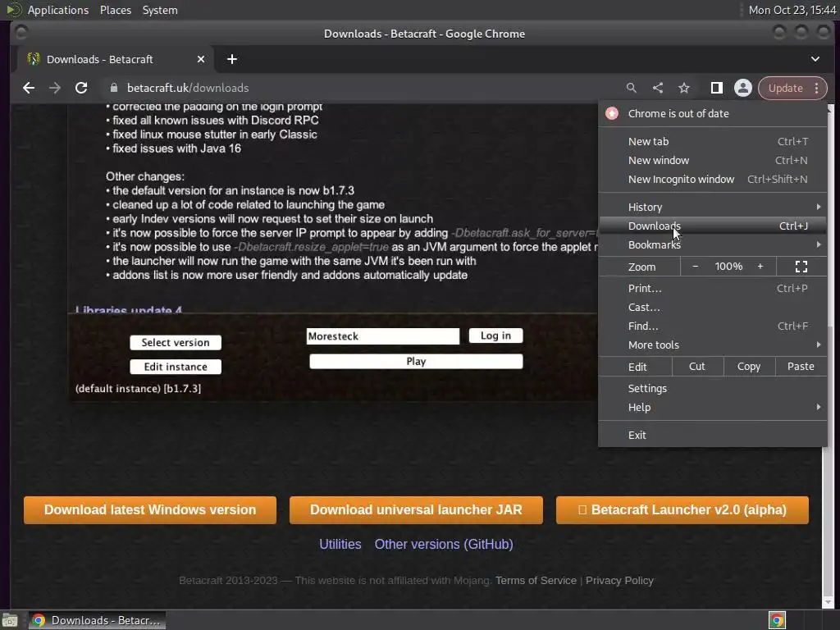
Task: Click the Log in button
Action: (495, 336)
